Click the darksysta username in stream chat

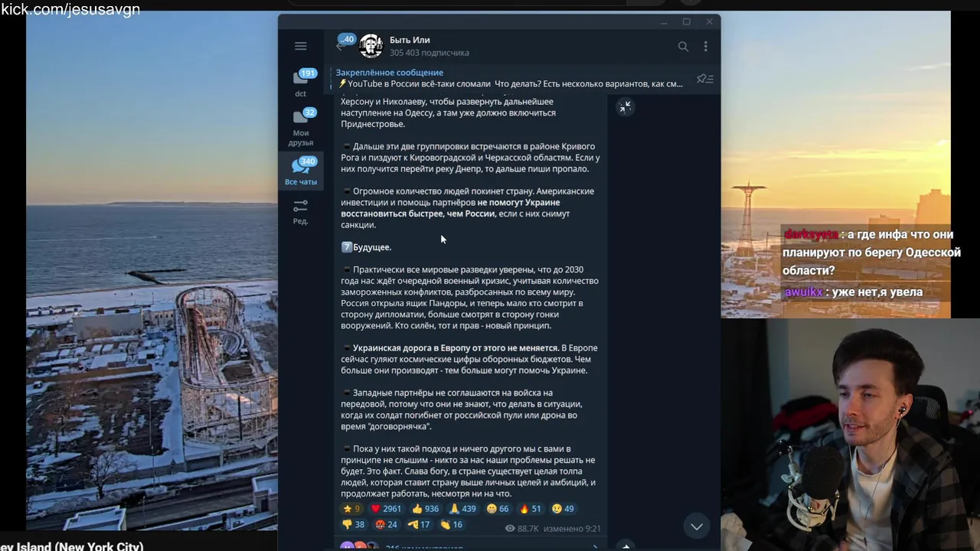coord(811,235)
